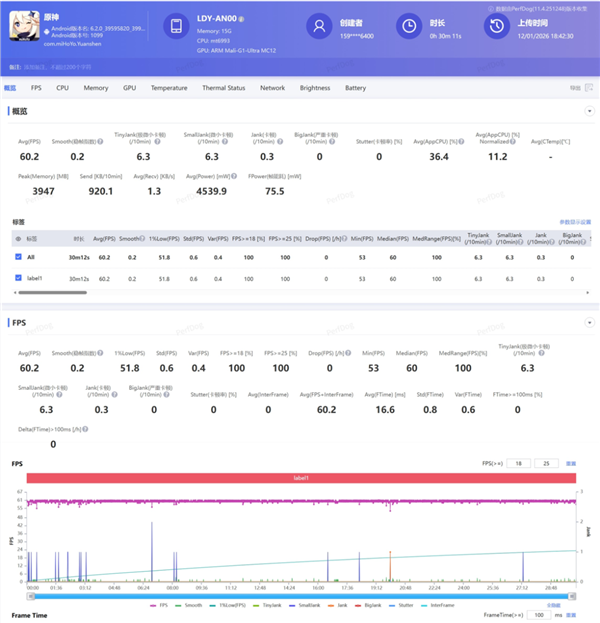Open help icon for Smooth in the Overview section
The width and height of the screenshot is (600, 623).
click(100, 141)
